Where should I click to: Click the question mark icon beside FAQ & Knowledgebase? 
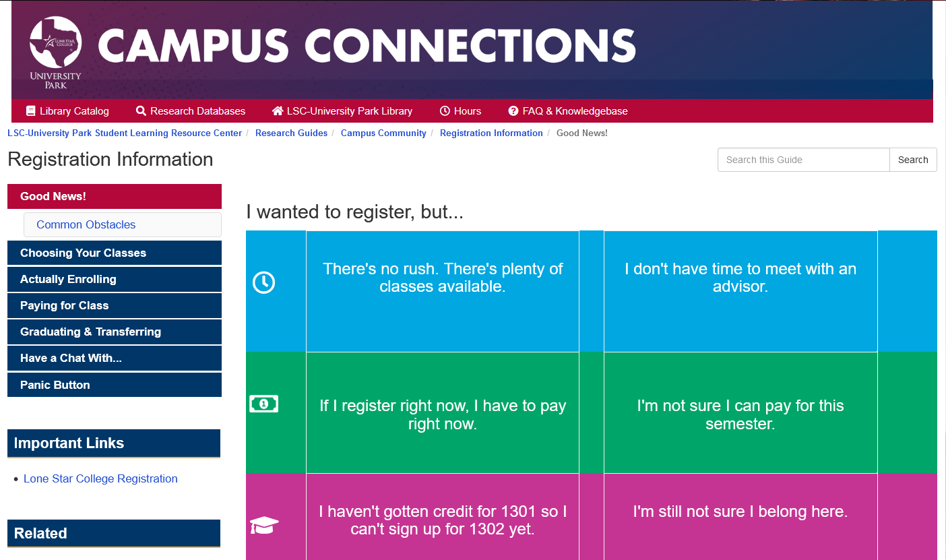coord(513,111)
